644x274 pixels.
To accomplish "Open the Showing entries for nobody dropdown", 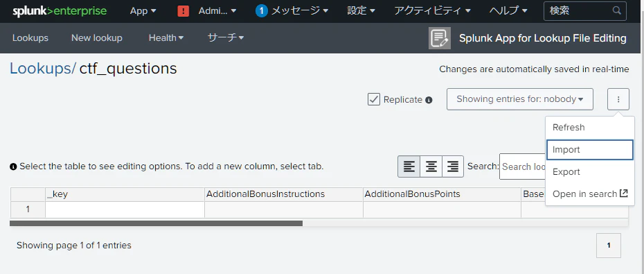I will 520,99.
